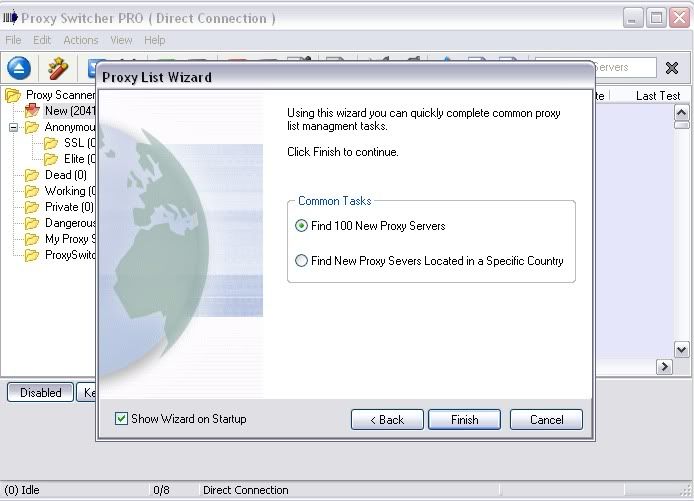The image size is (694, 501).
Task: Click the scroll down arrow in proxy list
Action: coord(681,350)
